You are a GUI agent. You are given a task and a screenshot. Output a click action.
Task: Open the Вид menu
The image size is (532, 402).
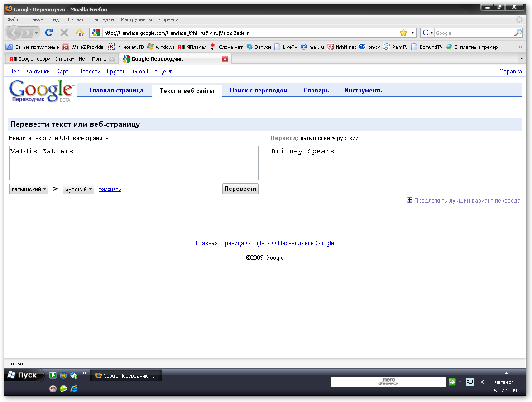pyautogui.click(x=55, y=19)
